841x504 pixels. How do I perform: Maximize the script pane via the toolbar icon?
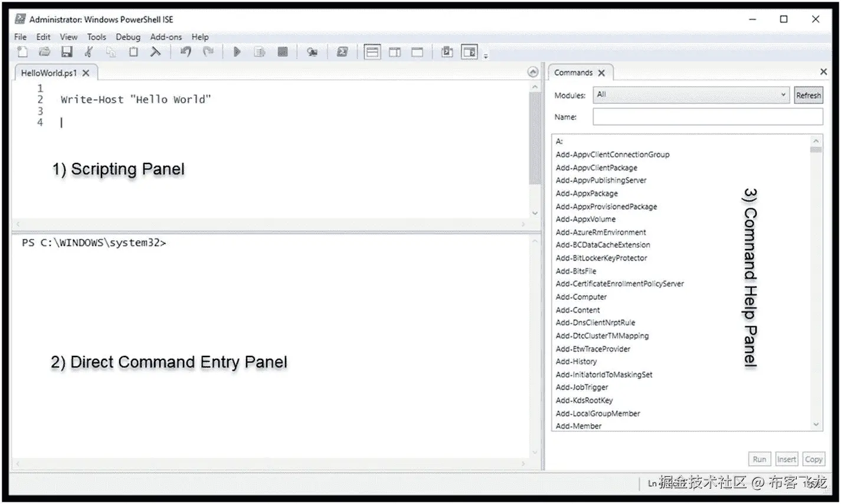click(x=417, y=52)
